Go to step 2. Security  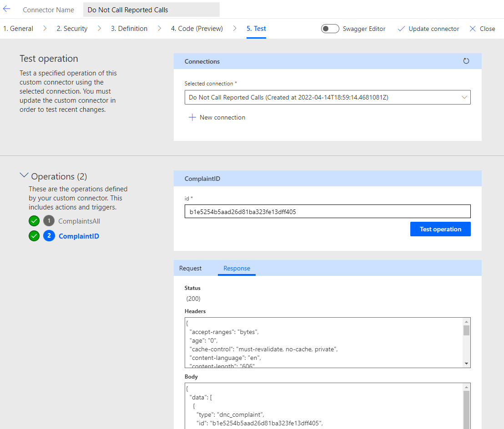[72, 29]
